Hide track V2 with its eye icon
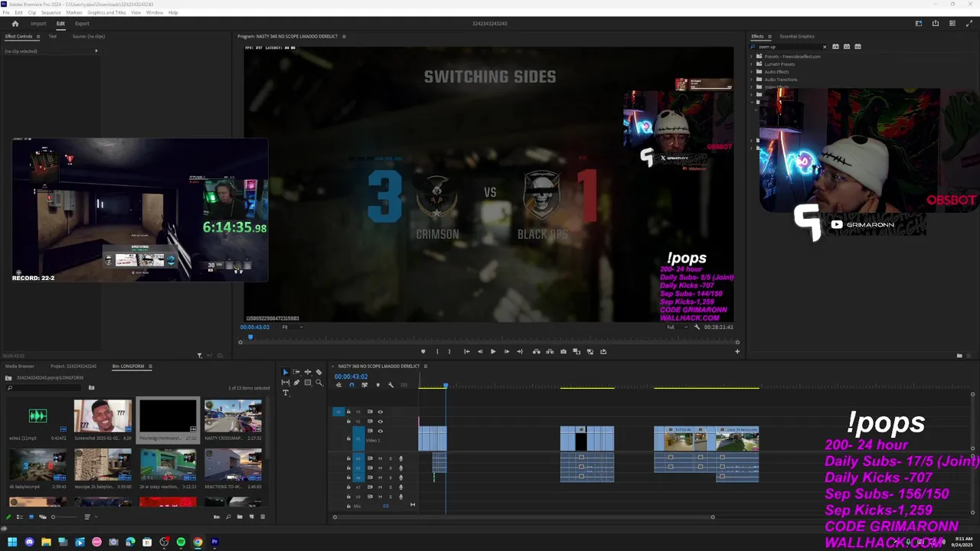 pyautogui.click(x=380, y=422)
